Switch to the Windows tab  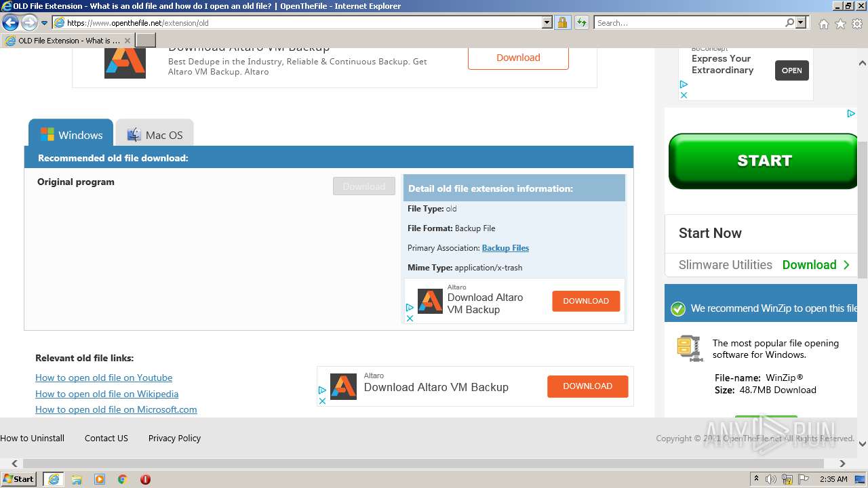71,135
